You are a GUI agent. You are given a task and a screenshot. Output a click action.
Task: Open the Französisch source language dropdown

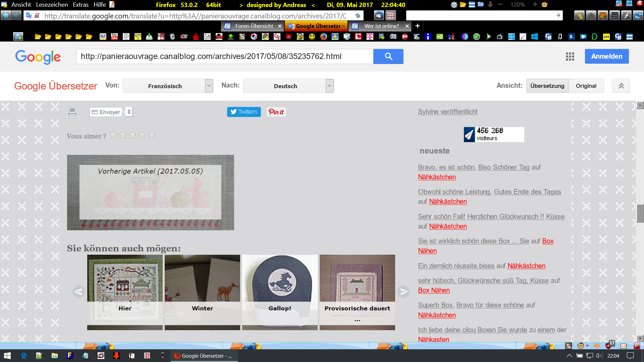168,86
